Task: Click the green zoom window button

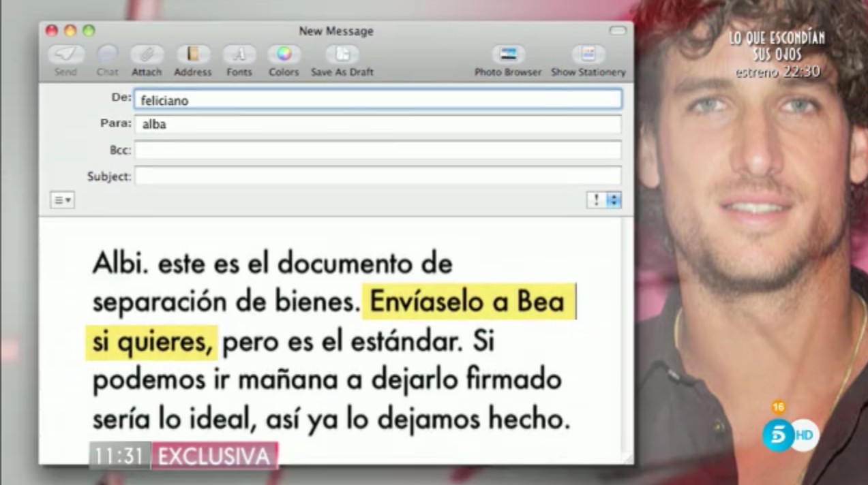Action: click(x=89, y=31)
